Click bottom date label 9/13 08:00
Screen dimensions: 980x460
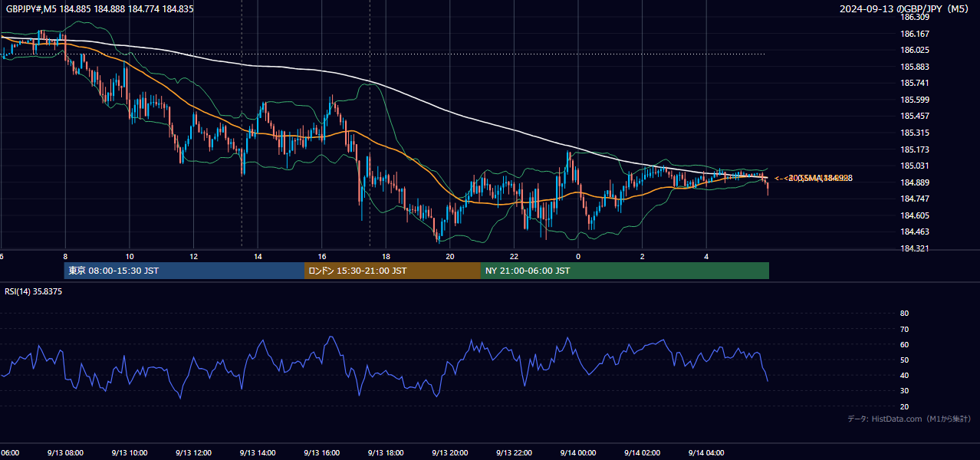(x=65, y=452)
